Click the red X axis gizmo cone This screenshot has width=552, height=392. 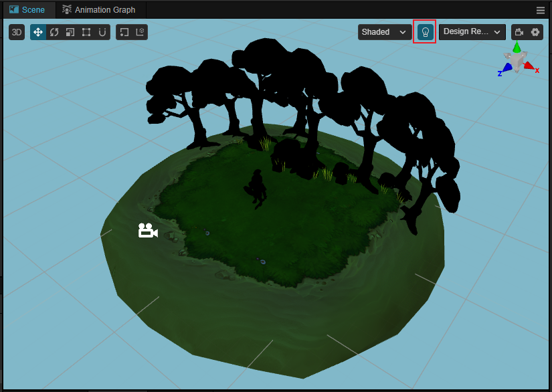click(529, 66)
